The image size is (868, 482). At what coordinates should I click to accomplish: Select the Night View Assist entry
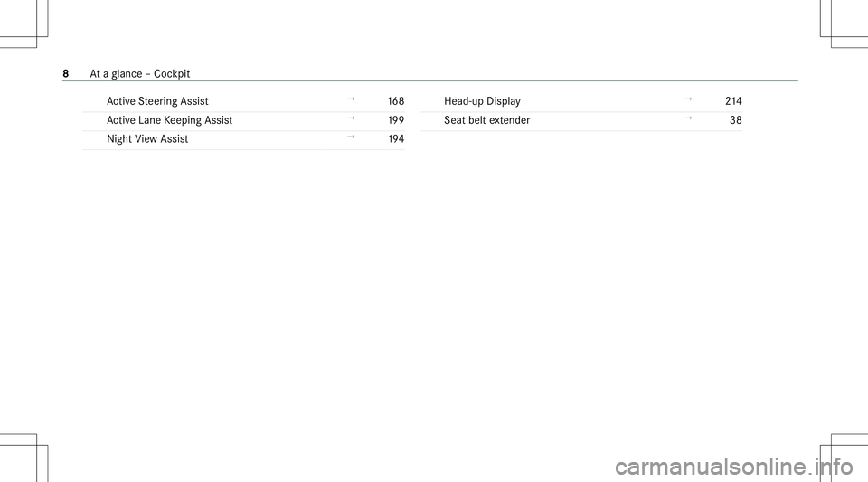click(147, 139)
